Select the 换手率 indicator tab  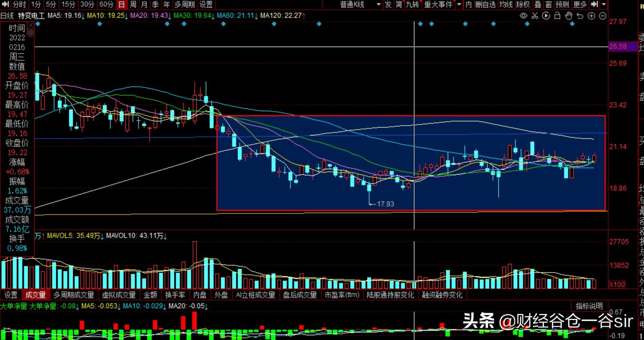(175, 295)
